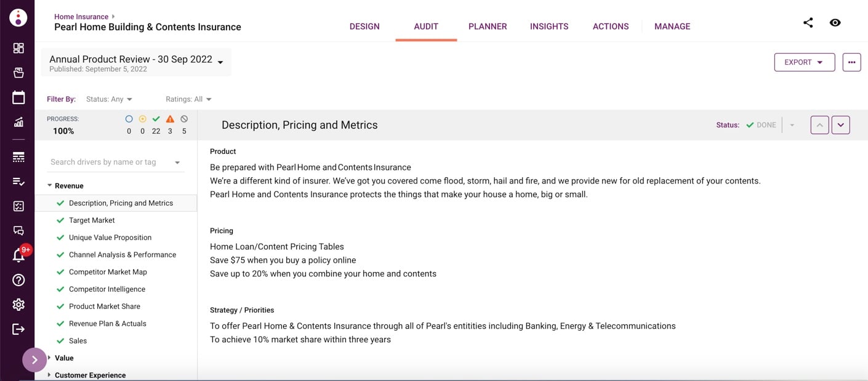Switch to the INSIGHTS tab
This screenshot has width=868, height=381.
[549, 26]
